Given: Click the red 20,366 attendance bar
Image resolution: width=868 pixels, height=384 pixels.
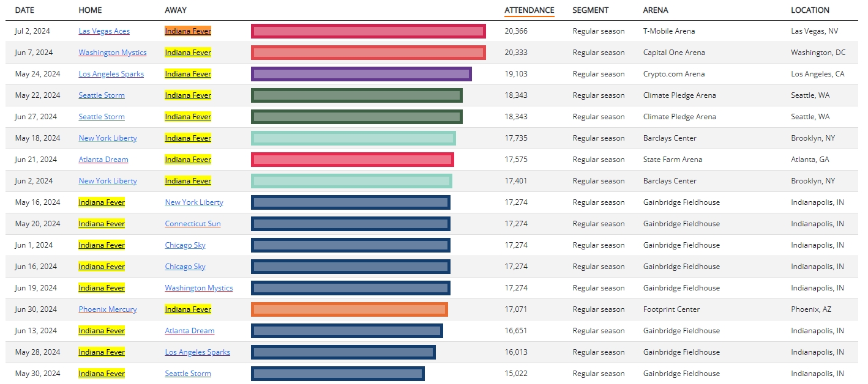Looking at the screenshot, I should (x=369, y=31).
